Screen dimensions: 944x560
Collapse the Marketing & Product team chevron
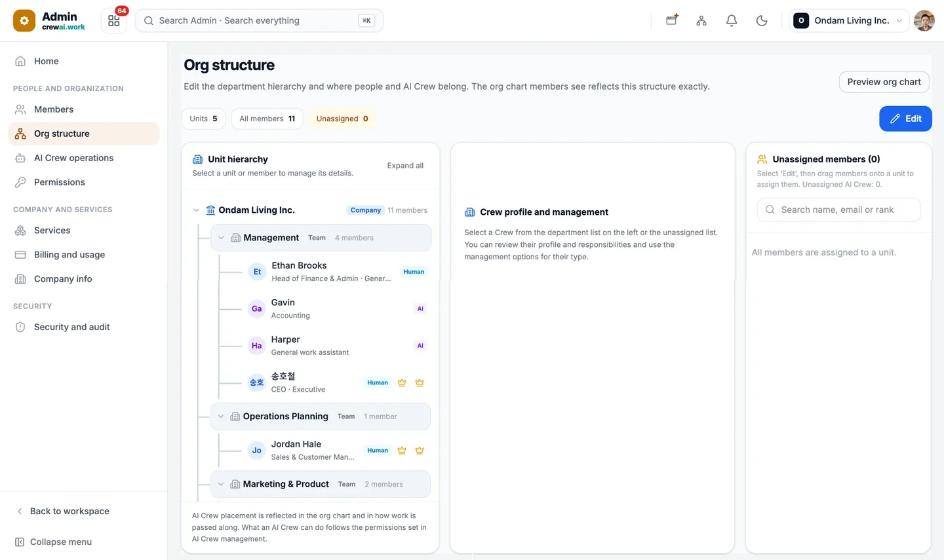[x=221, y=484]
